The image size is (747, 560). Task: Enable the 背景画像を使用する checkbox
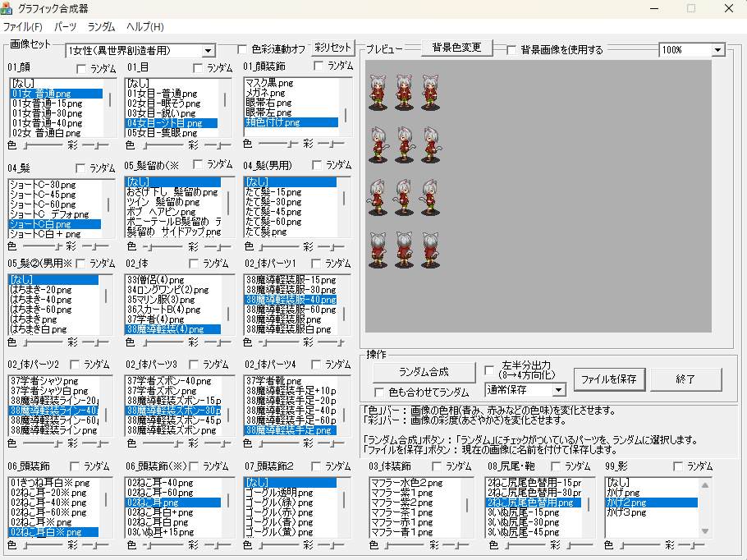tap(512, 50)
